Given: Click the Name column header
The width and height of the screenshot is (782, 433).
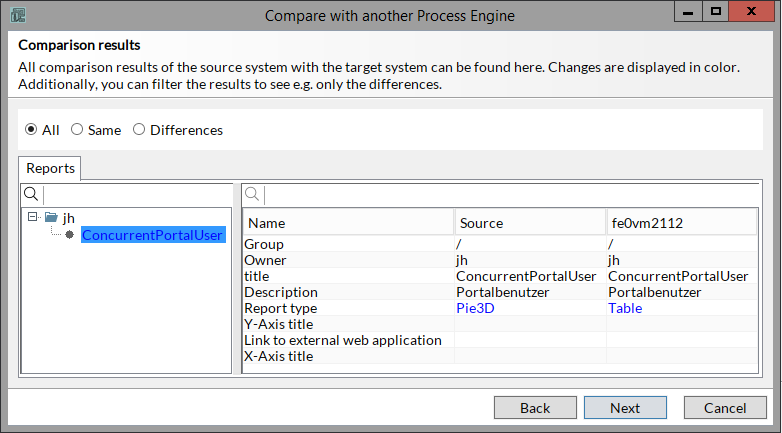Looking at the screenshot, I should pyautogui.click(x=348, y=223).
